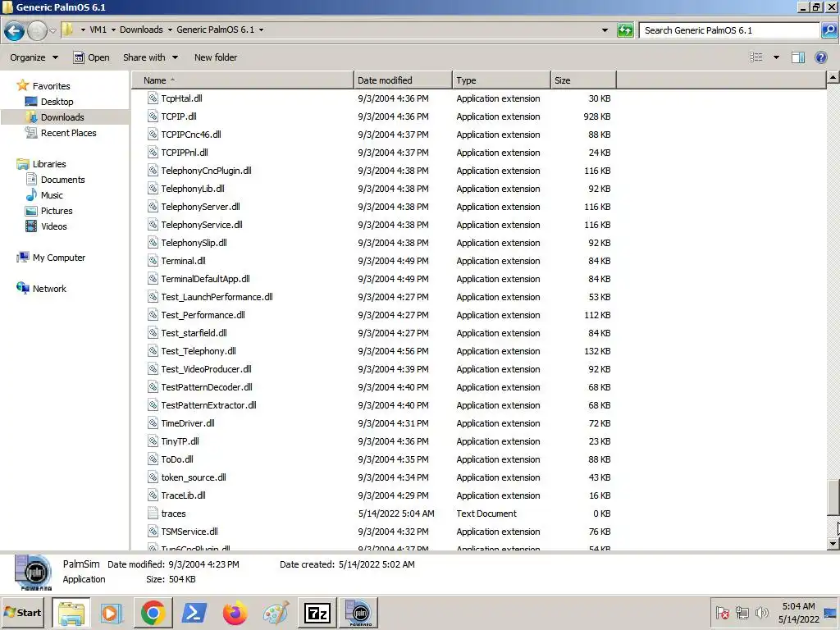Select TSMService.dll file name

[x=189, y=532]
